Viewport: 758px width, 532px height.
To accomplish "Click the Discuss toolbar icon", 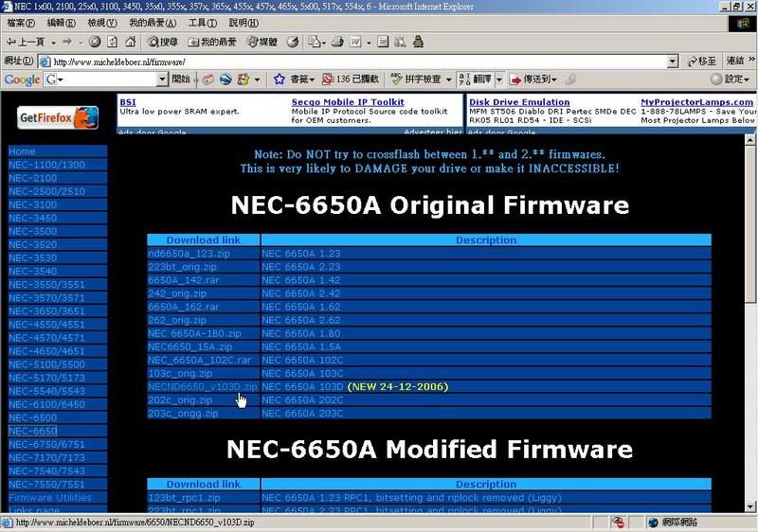I will tap(383, 42).
